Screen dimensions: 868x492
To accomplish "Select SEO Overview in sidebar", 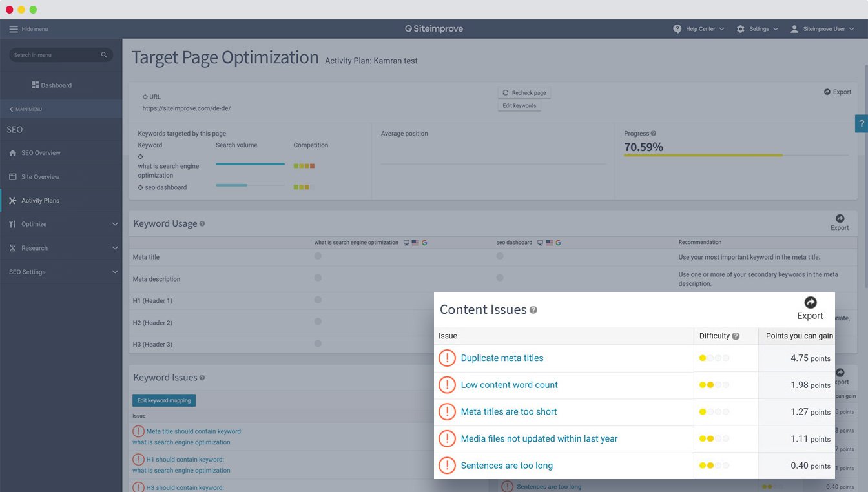I will click(x=61, y=153).
